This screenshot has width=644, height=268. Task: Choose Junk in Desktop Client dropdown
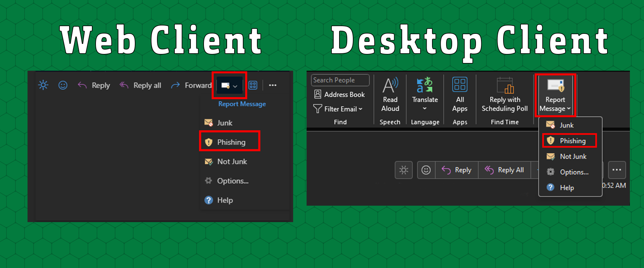tap(570, 125)
